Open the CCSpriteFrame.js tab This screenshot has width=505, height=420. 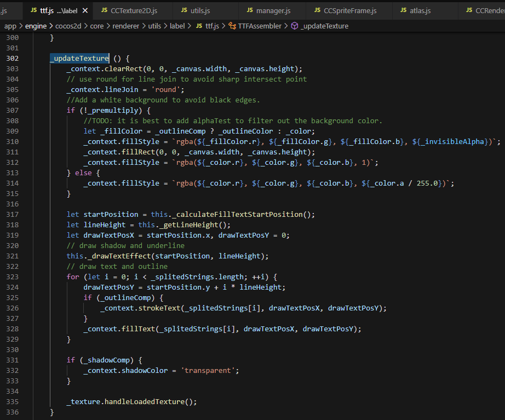coord(350,10)
